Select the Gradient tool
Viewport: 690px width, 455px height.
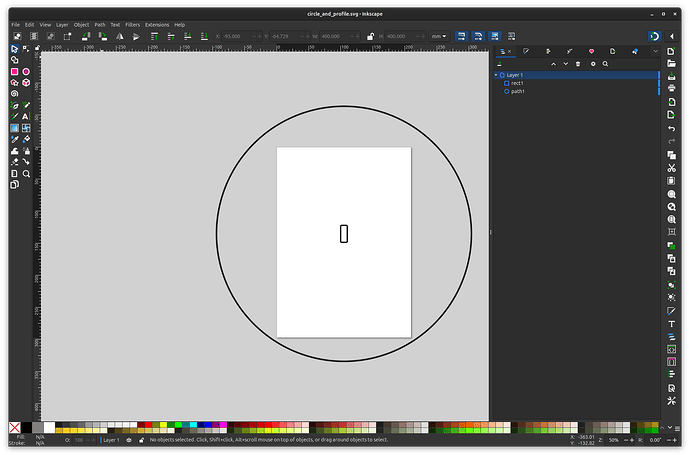(15, 128)
